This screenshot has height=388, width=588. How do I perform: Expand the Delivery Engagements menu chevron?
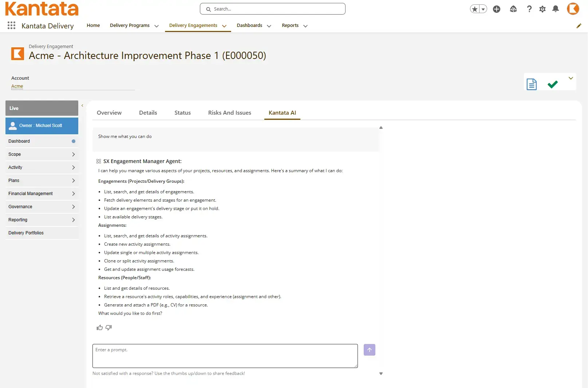click(x=225, y=26)
